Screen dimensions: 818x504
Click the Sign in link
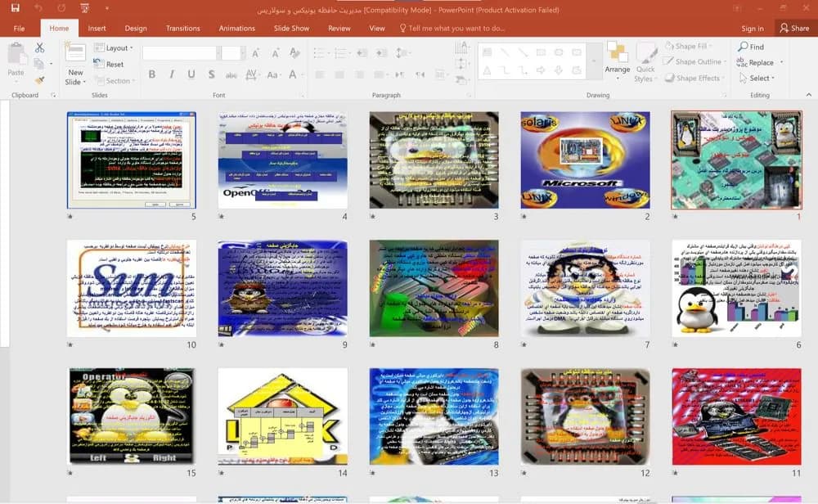pyautogui.click(x=753, y=28)
